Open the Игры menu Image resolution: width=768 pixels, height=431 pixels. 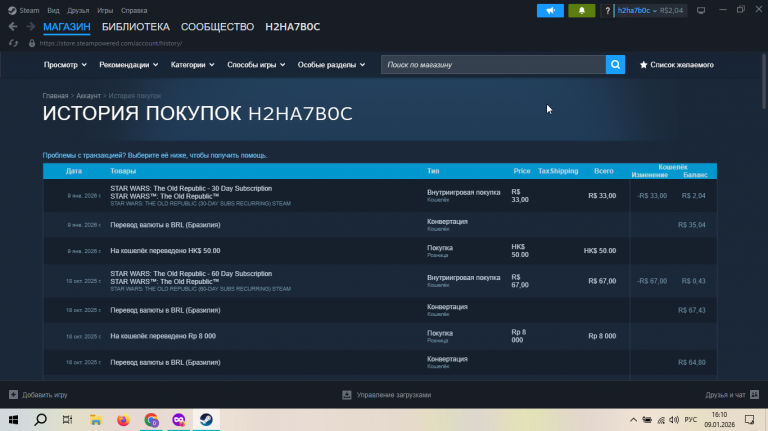105,10
